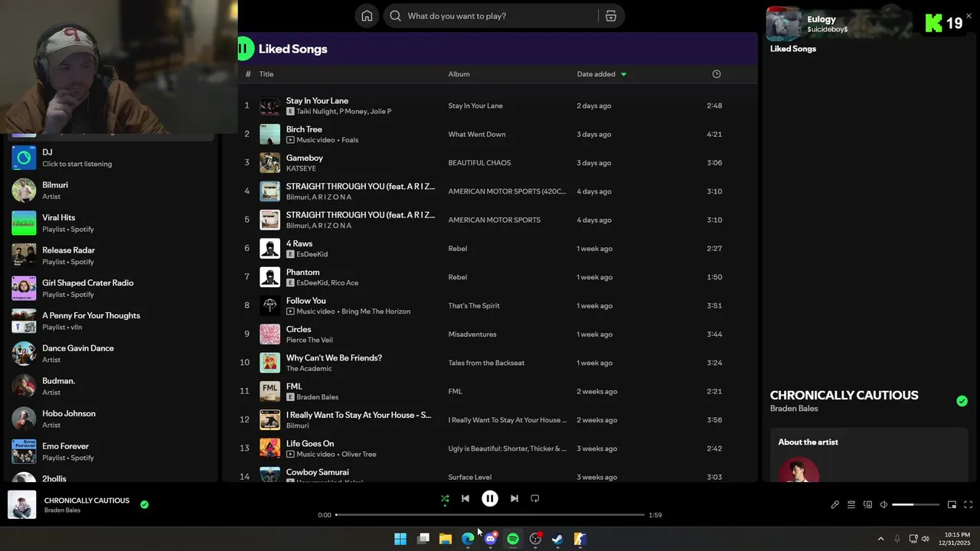Sort by the Title column header
The width and height of the screenshot is (980, 551).
click(x=266, y=74)
